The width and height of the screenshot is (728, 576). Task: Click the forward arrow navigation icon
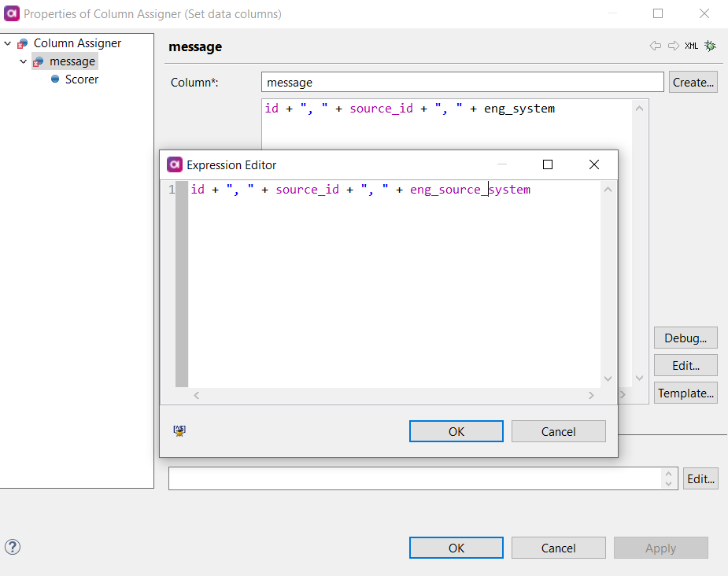pos(673,46)
